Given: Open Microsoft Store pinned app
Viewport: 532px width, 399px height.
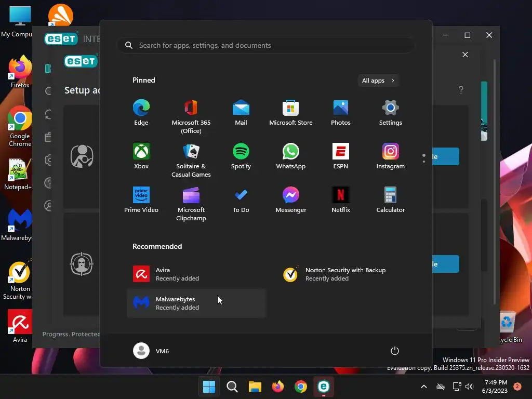Looking at the screenshot, I should [291, 113].
